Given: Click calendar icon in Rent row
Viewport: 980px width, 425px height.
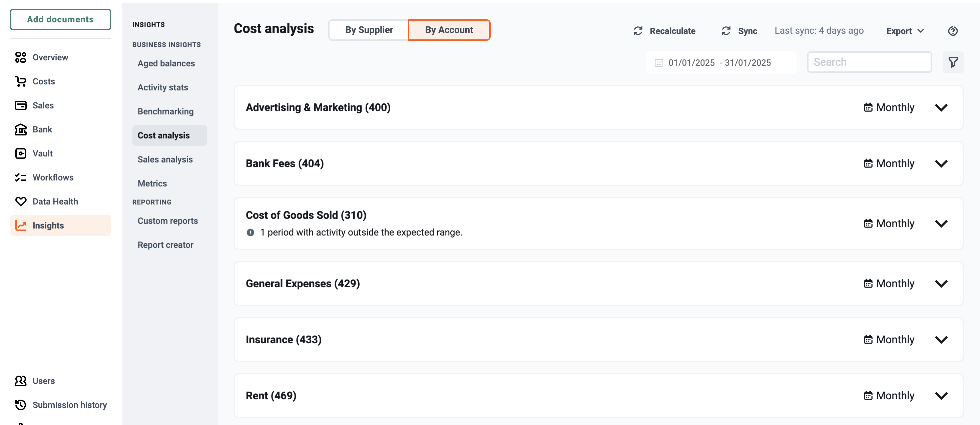Looking at the screenshot, I should (868, 395).
